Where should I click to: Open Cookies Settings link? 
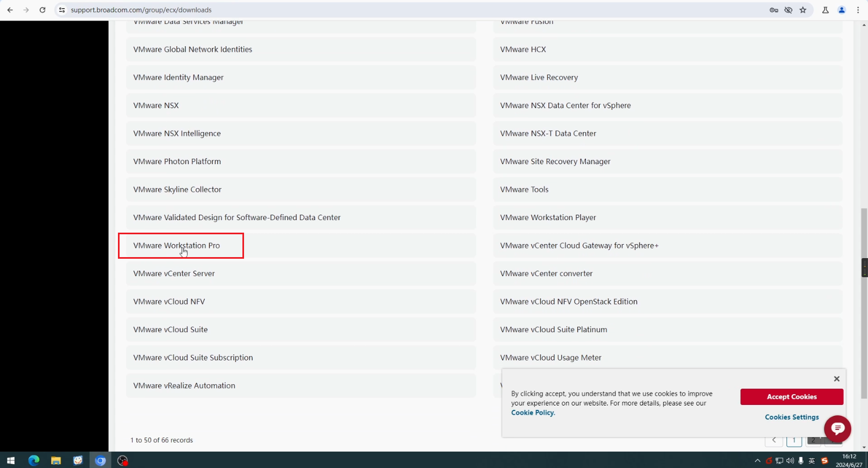pos(792,417)
